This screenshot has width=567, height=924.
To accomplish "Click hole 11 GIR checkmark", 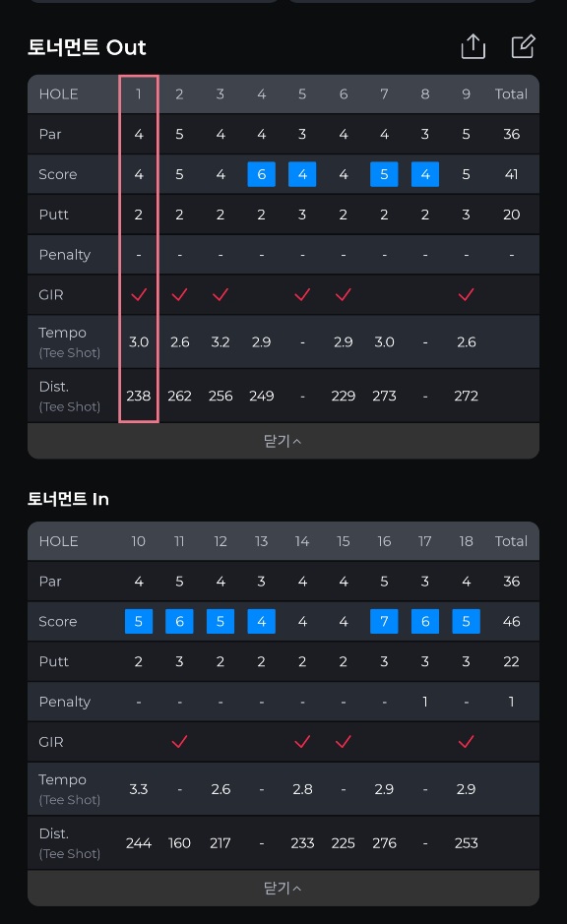I will click(x=179, y=742).
